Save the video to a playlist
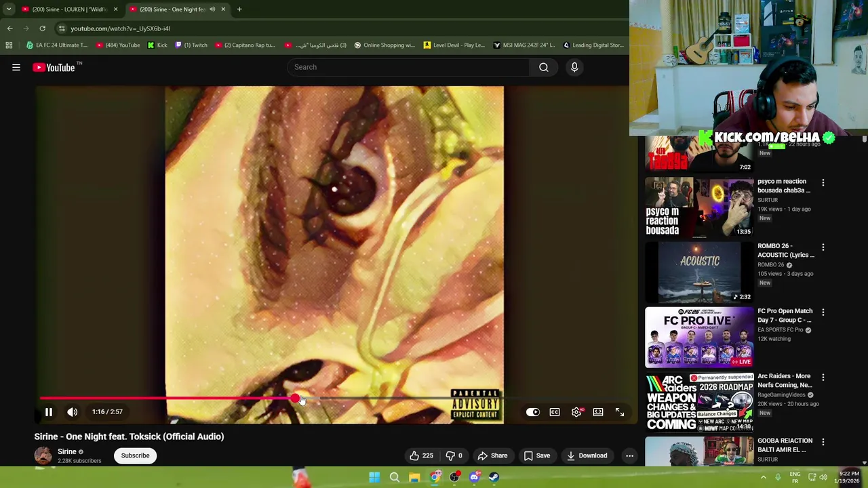Viewport: 868px width, 488px height. click(536, 455)
